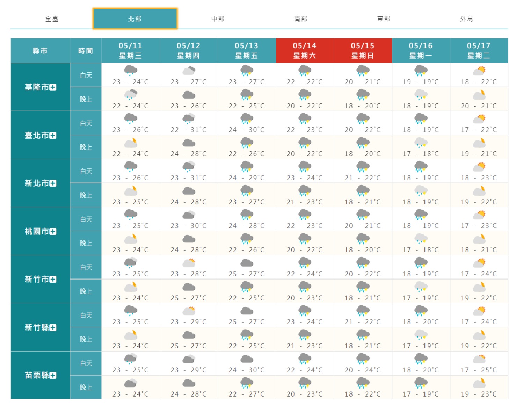This screenshot has height=420, width=516.
Task: Click the 05/14 星期六 column header
Action: [x=305, y=51]
